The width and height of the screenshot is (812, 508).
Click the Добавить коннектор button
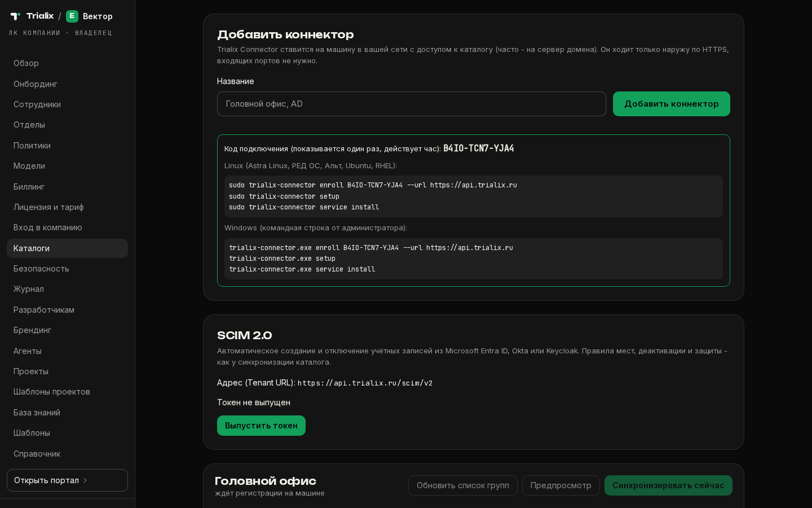click(x=672, y=104)
